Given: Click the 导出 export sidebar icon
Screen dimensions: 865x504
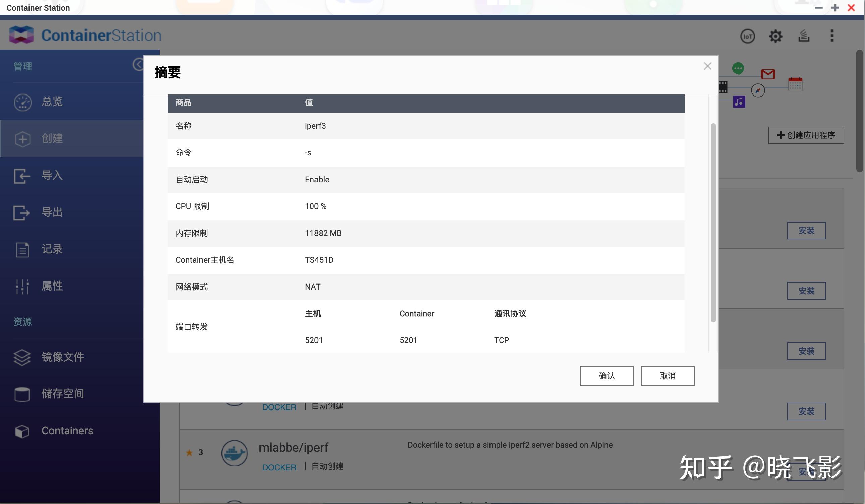Looking at the screenshot, I should tap(22, 212).
